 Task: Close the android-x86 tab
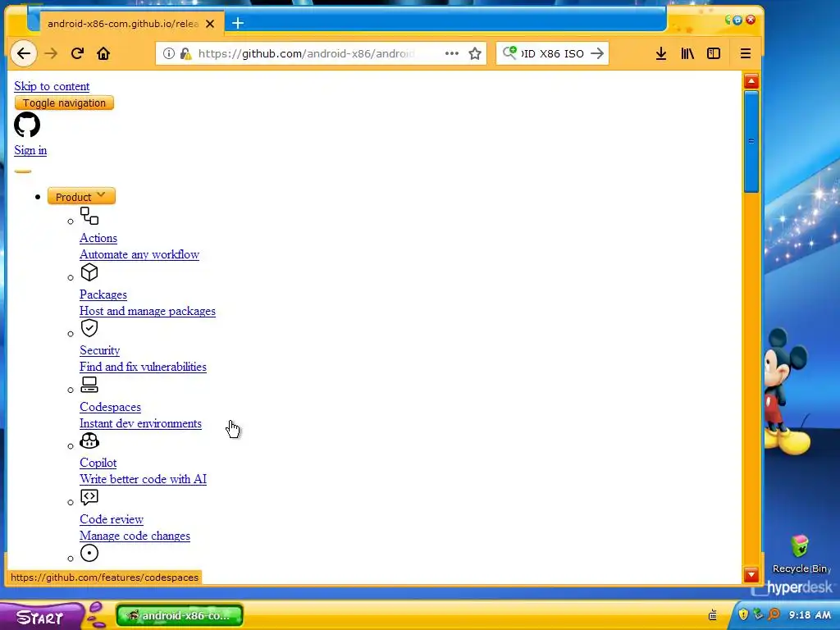[210, 24]
